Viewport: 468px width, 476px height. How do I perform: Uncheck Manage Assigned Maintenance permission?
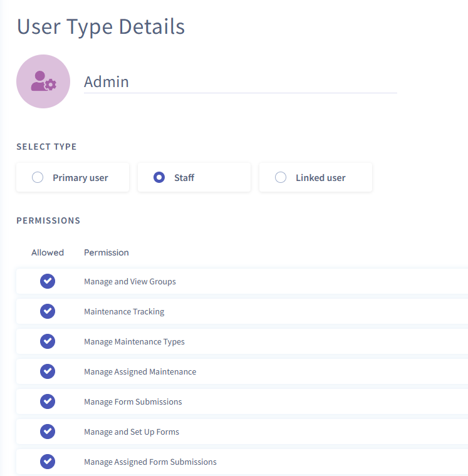[48, 371]
